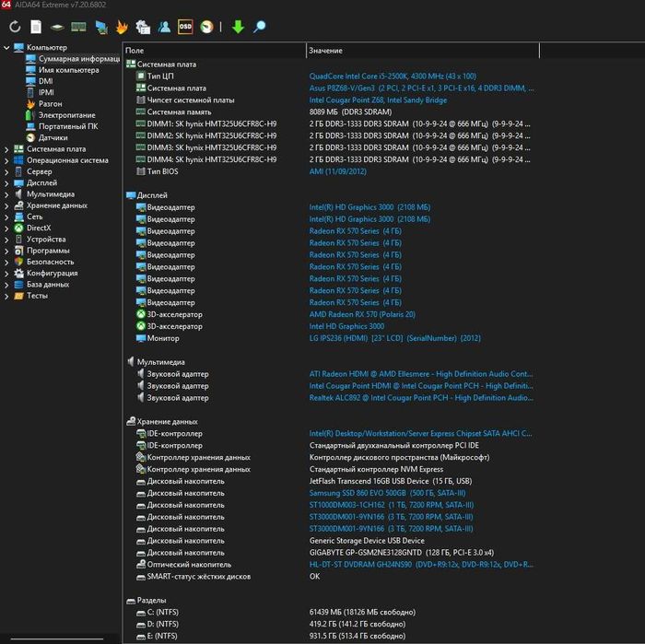Select the GIGABYTE GP-GSM2NE3128GNTD value
645x644 pixels.
[x=401, y=553]
